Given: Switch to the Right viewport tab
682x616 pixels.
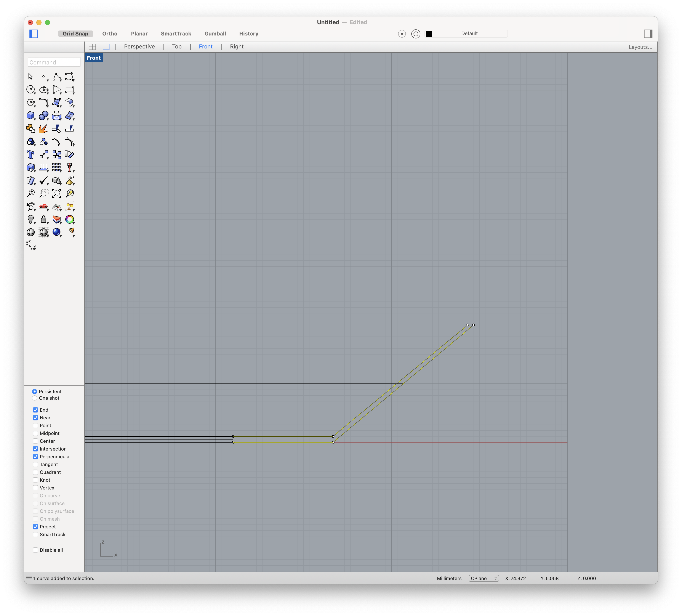Looking at the screenshot, I should click(x=237, y=47).
